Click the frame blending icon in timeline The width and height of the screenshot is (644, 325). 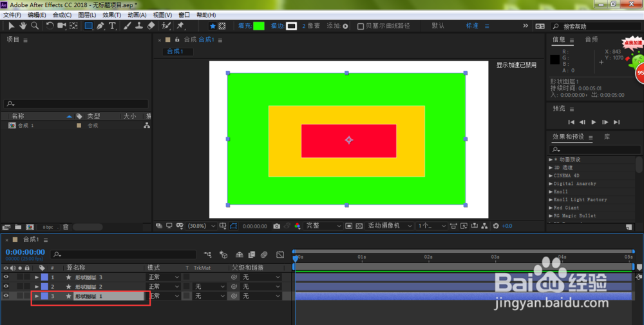click(x=251, y=255)
